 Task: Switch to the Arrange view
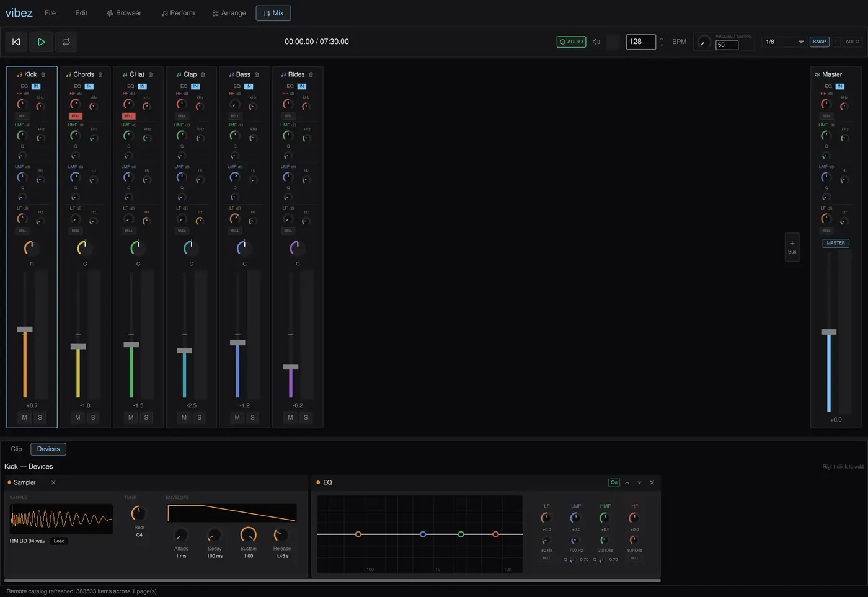click(x=229, y=13)
